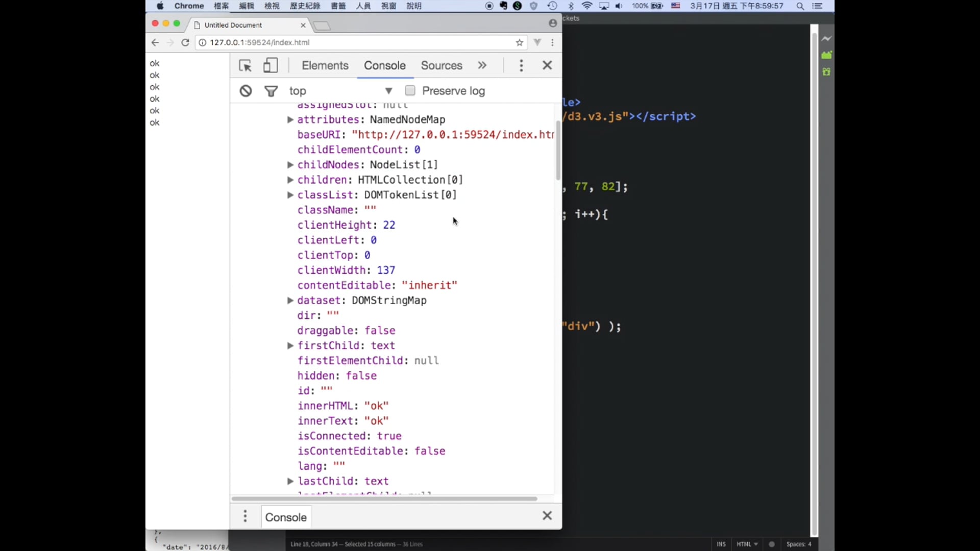
Task: Expand the dataset DOMStringMap entry
Action: 290,300
